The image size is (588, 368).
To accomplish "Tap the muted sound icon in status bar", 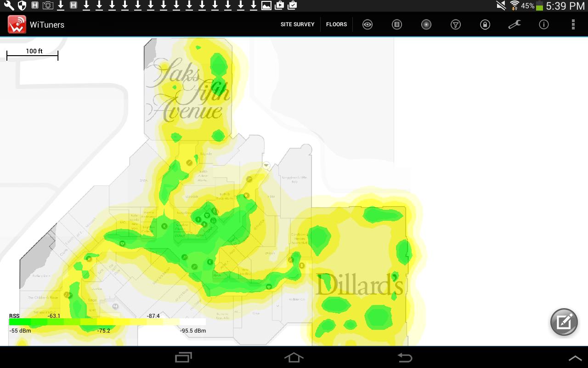I will tap(501, 6).
